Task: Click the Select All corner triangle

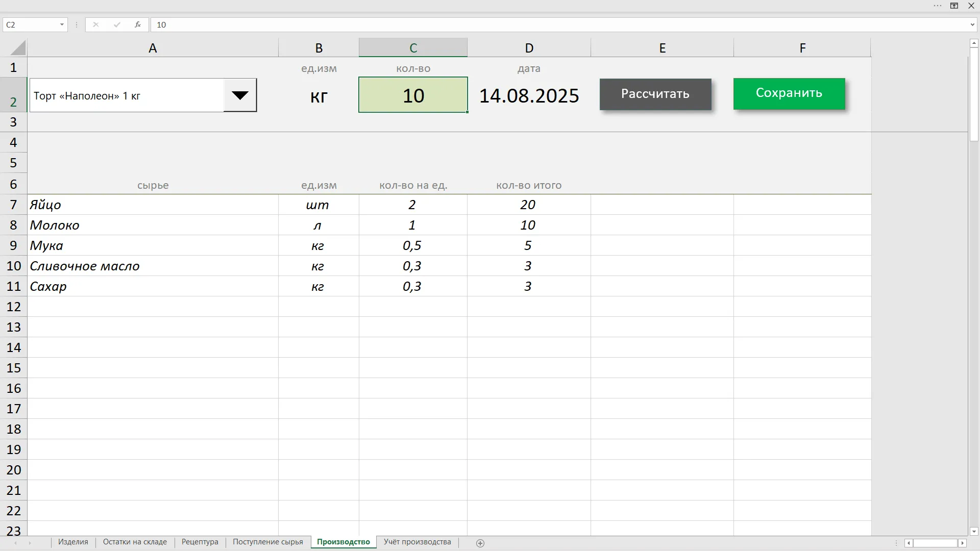Action: coord(18,48)
